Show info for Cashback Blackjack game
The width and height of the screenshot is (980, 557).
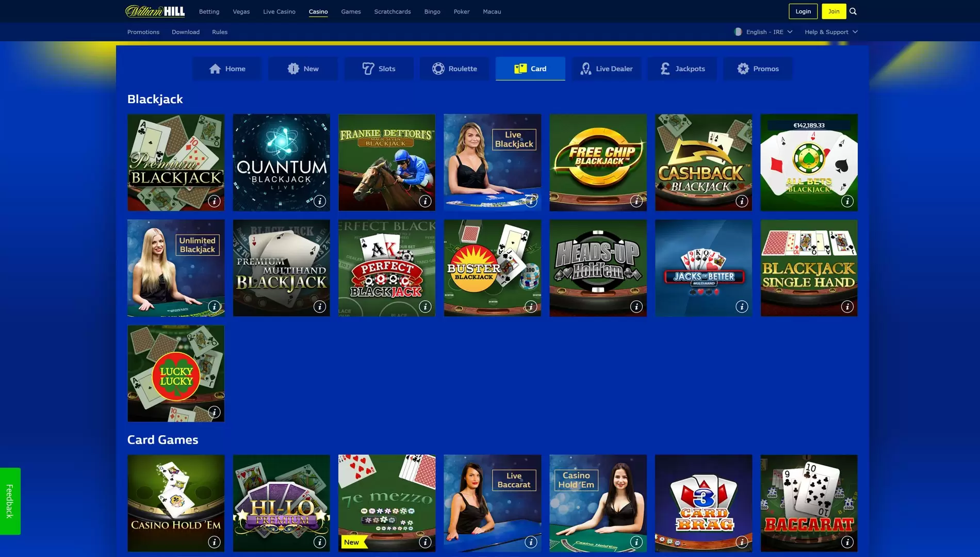point(742,201)
